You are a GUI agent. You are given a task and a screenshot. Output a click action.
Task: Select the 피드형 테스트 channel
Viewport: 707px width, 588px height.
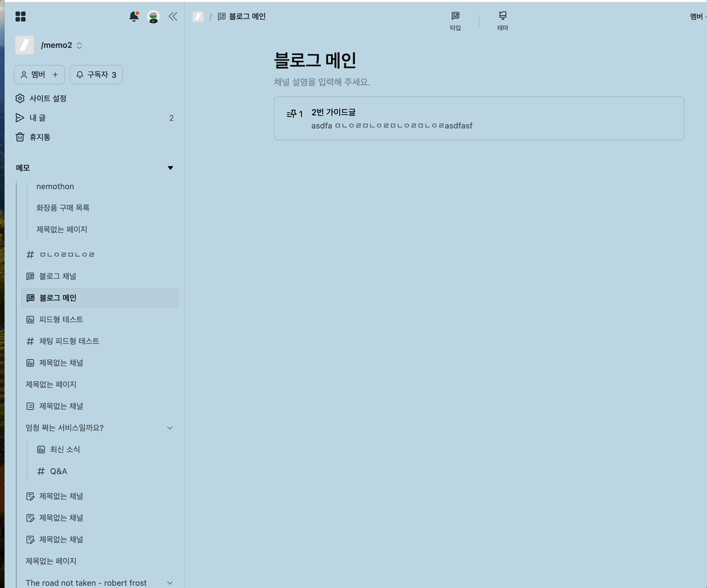click(x=61, y=320)
